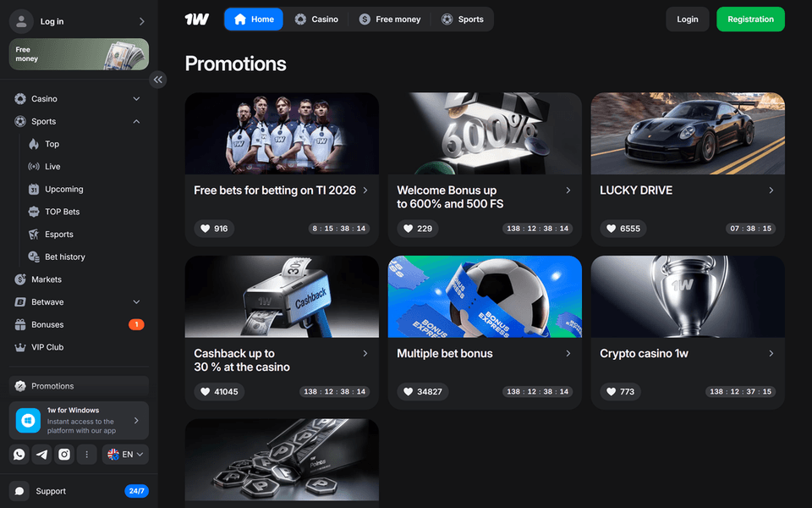Select the Casino top tab
This screenshot has width=812, height=508.
coord(316,19)
